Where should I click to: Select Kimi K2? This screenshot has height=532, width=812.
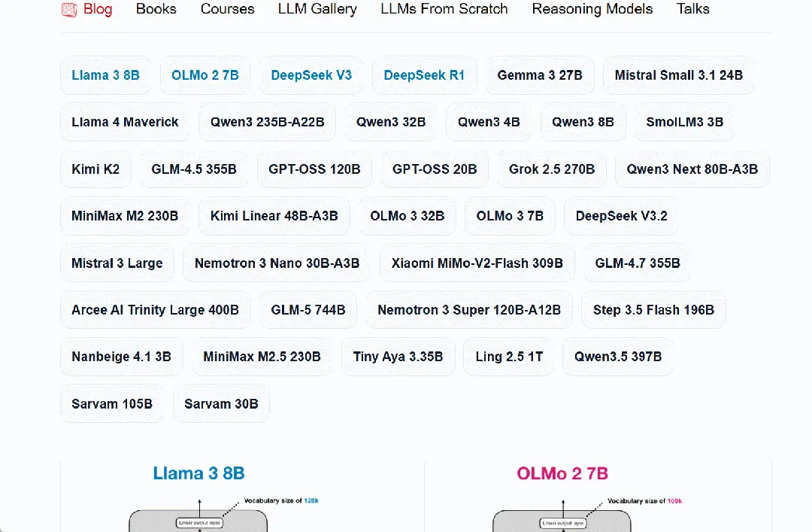(x=95, y=169)
